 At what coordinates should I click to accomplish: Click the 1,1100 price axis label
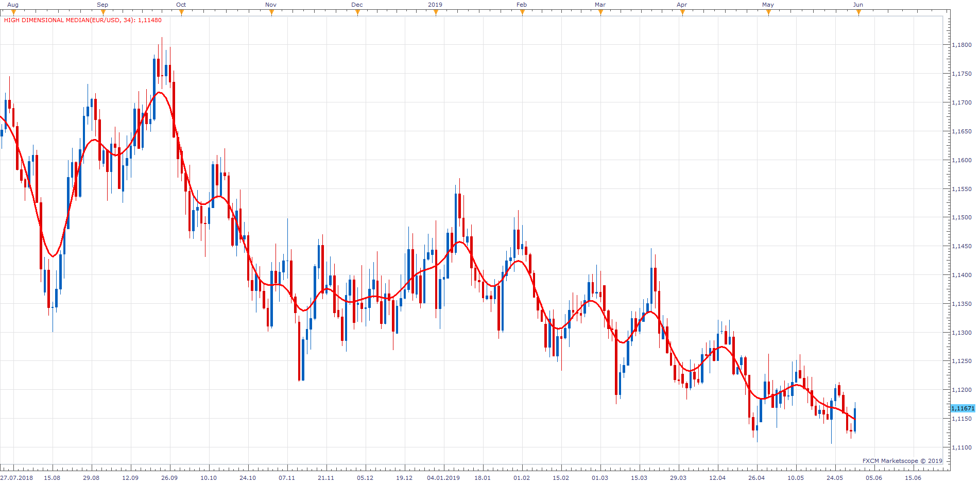point(961,447)
